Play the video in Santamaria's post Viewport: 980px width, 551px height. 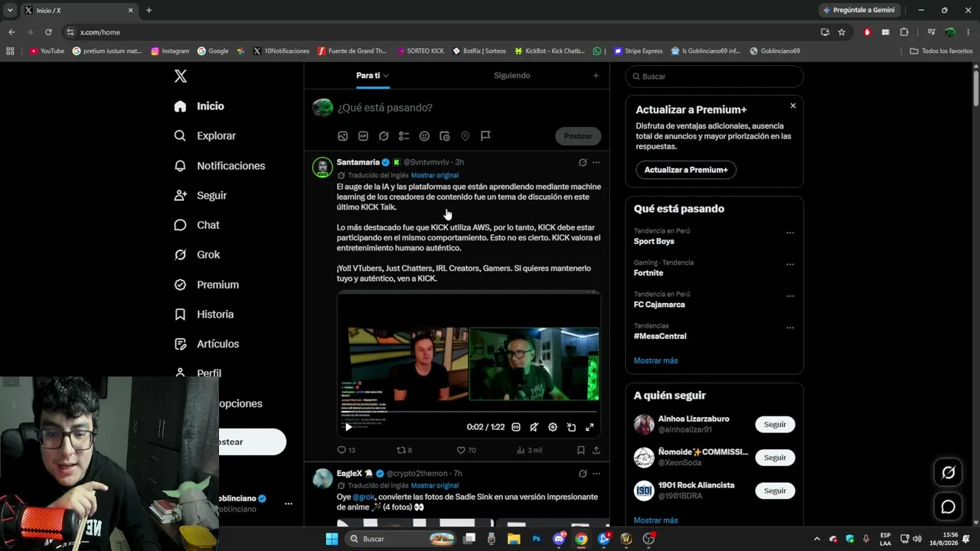pos(348,427)
